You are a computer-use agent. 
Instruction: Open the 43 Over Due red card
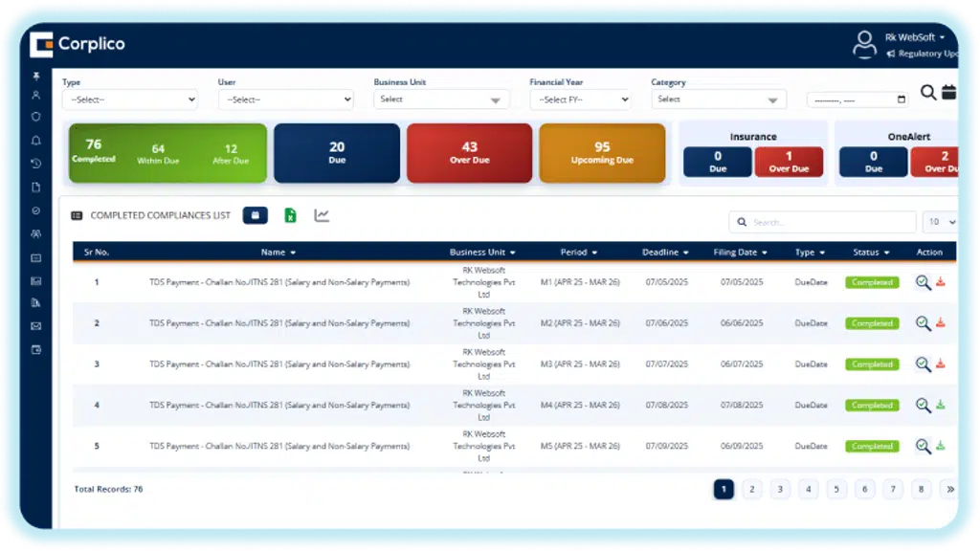[x=469, y=153]
